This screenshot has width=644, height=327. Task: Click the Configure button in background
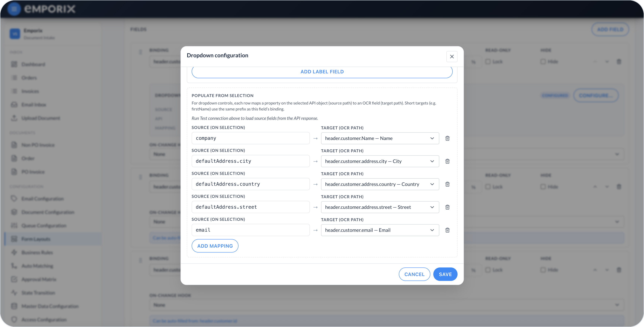coord(596,95)
